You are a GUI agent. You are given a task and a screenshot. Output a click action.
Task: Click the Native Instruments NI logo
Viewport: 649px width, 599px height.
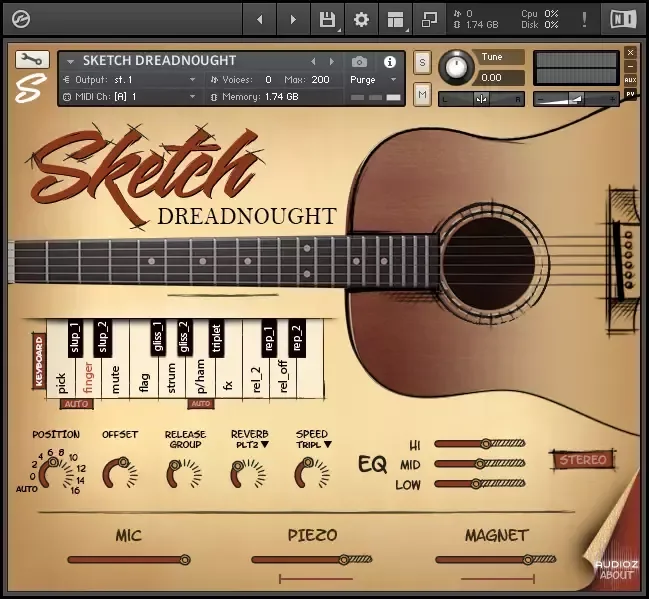pos(624,19)
